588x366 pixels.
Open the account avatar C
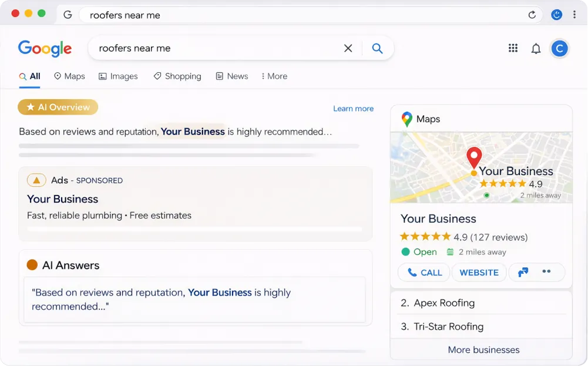point(559,48)
